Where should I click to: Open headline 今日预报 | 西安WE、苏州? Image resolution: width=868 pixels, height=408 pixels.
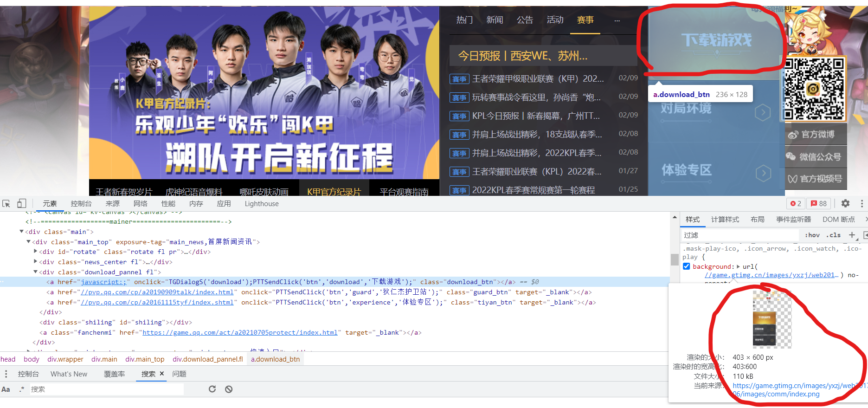coord(523,56)
